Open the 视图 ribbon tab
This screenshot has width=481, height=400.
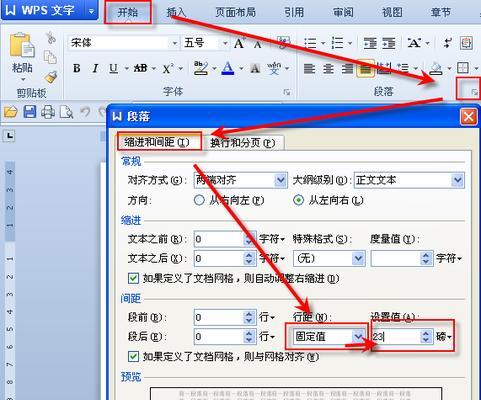point(392,12)
